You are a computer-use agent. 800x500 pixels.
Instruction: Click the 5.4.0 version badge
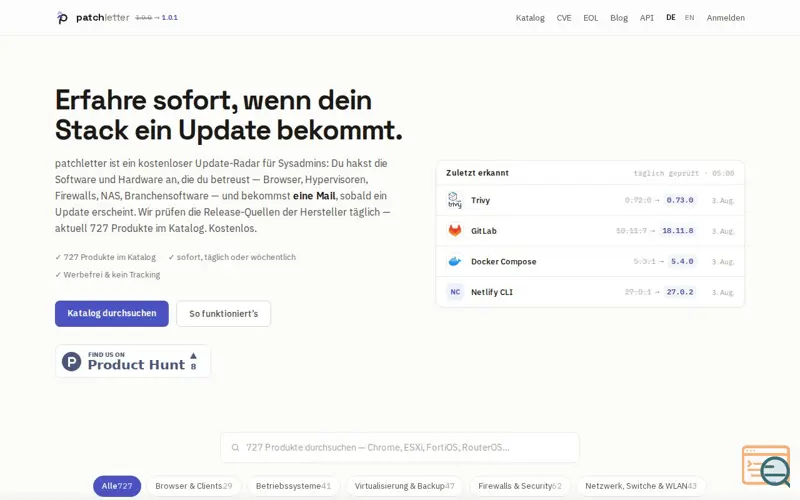pyautogui.click(x=682, y=261)
